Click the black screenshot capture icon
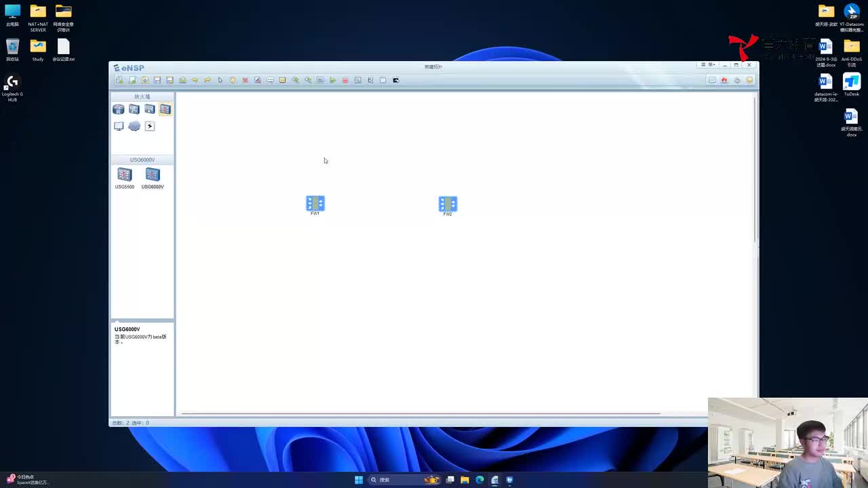Viewport: 868px width, 488px height. 396,80
